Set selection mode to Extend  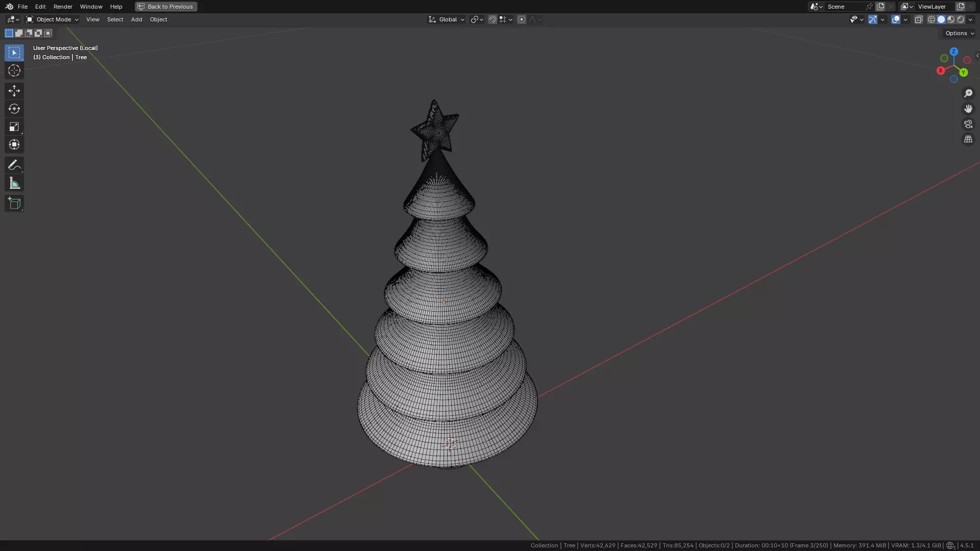point(19,33)
